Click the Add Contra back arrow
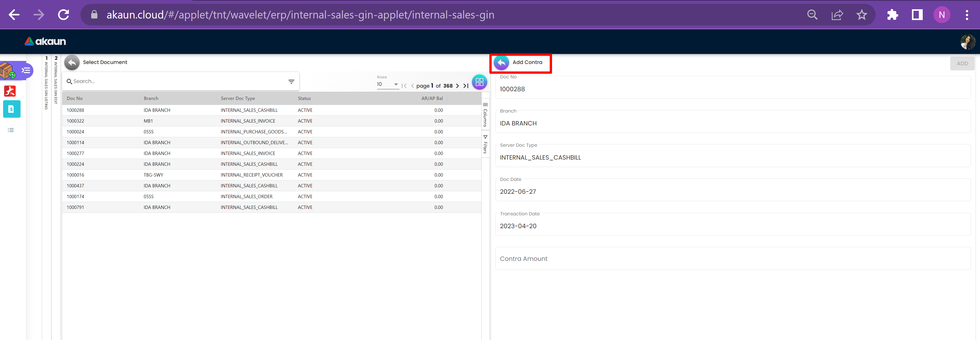 coord(501,62)
